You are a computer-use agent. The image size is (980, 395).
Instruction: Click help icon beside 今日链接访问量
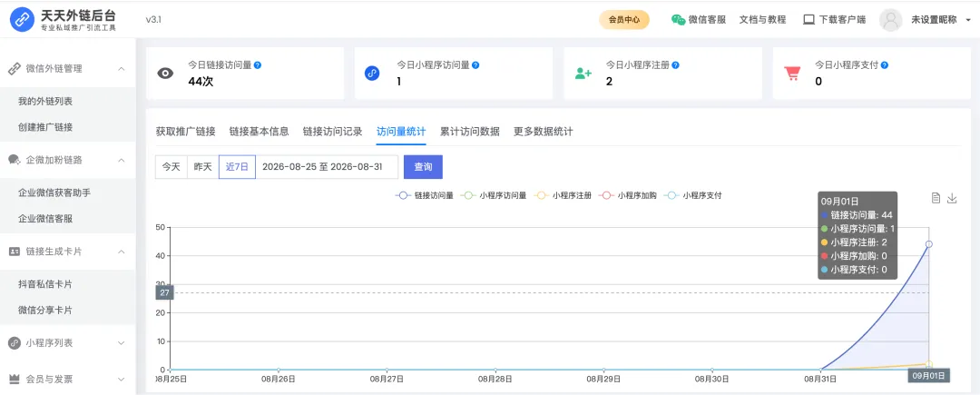coord(258,64)
